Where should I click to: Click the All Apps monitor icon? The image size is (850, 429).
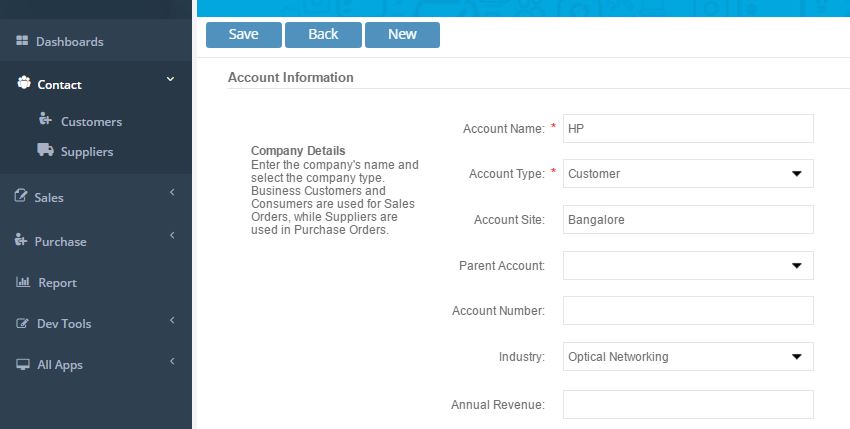pyautogui.click(x=23, y=364)
